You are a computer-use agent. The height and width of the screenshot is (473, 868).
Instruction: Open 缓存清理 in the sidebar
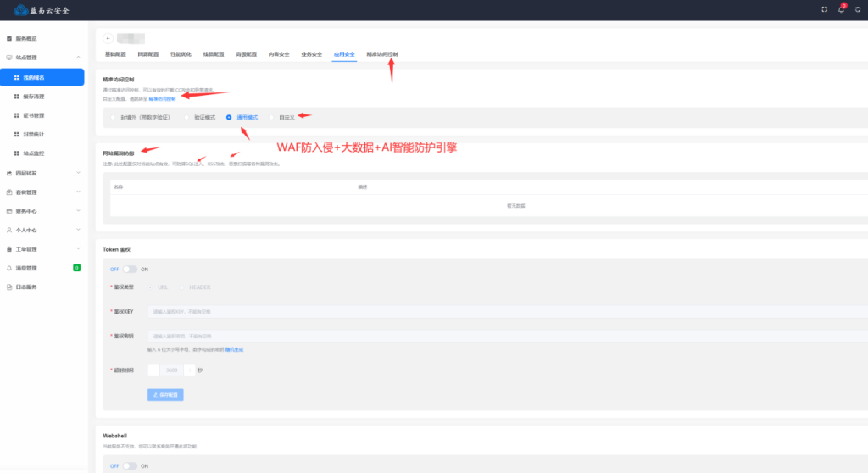click(x=34, y=97)
